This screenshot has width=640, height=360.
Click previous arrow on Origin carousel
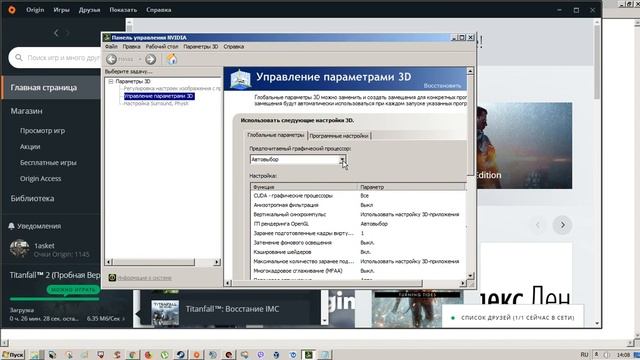pos(538,225)
